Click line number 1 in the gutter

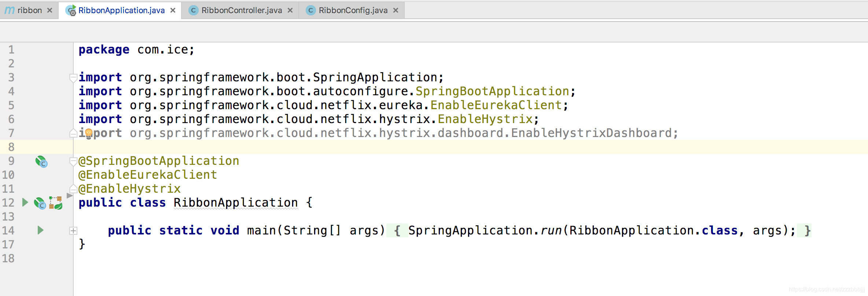click(x=11, y=49)
